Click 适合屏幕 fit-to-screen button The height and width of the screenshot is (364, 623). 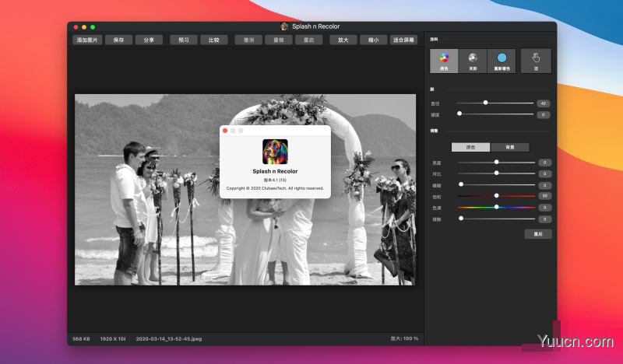pyautogui.click(x=403, y=40)
